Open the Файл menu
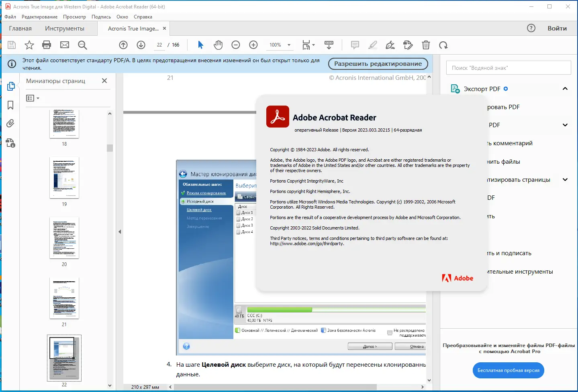Image resolution: width=578 pixels, height=392 pixels. [10, 17]
